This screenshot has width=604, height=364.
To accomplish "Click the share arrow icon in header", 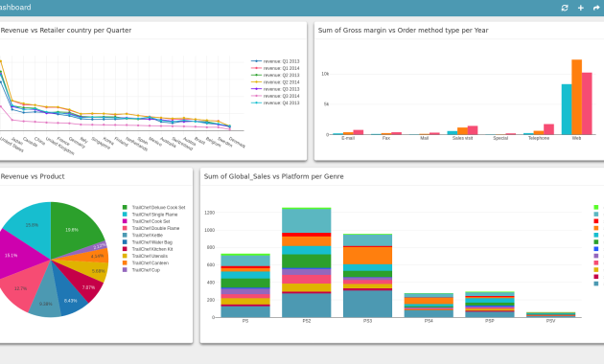I will (x=596, y=8).
